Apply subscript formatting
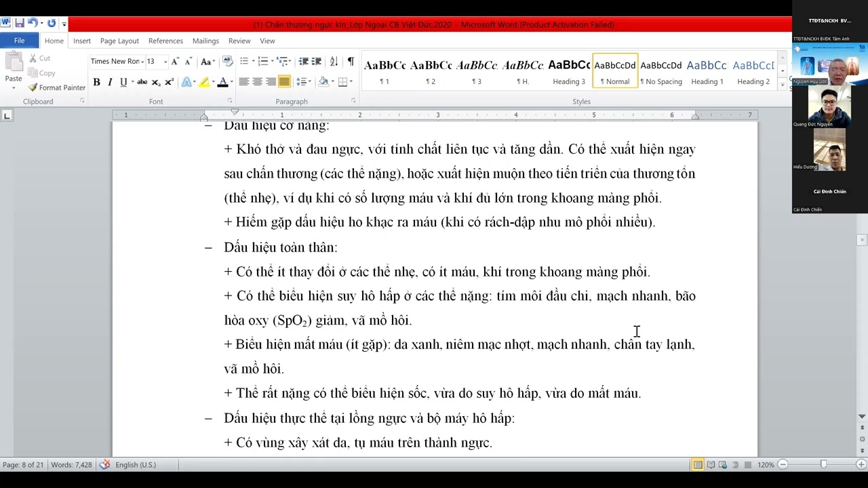Viewport: 868px width, 488px height. pyautogui.click(x=156, y=82)
